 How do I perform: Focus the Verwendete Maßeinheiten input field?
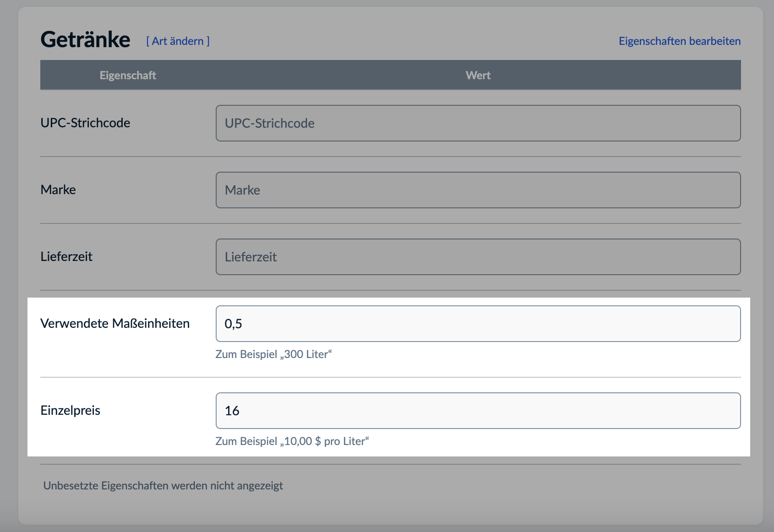pos(478,324)
